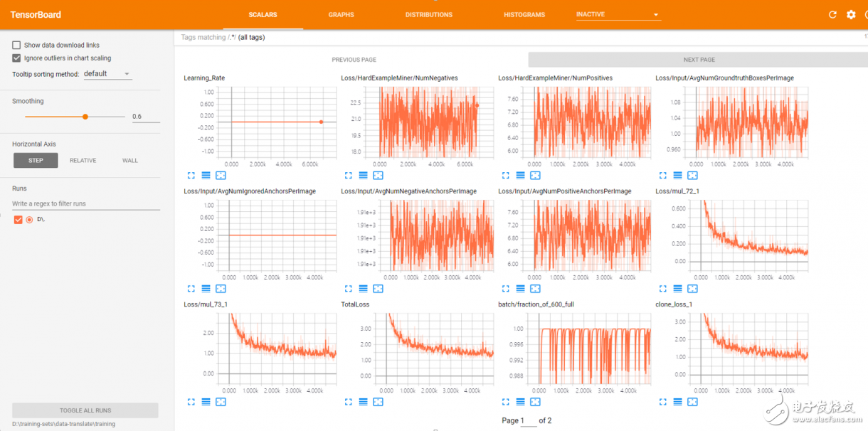Uncheck the D\. run checkbox
868x431 pixels.
(x=18, y=220)
